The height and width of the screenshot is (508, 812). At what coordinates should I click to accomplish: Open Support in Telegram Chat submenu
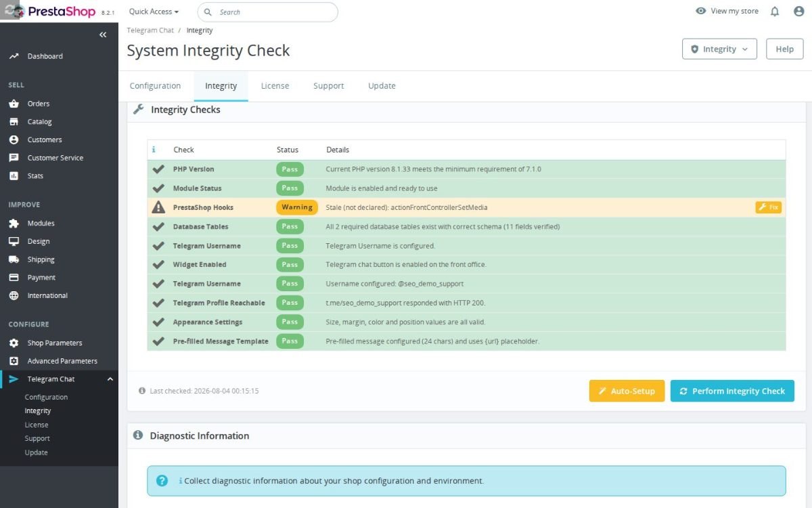coord(37,439)
